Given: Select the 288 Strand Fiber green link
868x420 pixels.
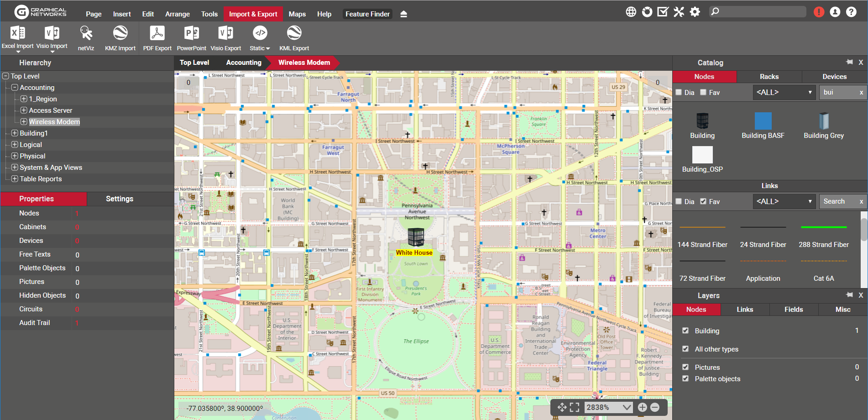Looking at the screenshot, I should pos(824,227).
